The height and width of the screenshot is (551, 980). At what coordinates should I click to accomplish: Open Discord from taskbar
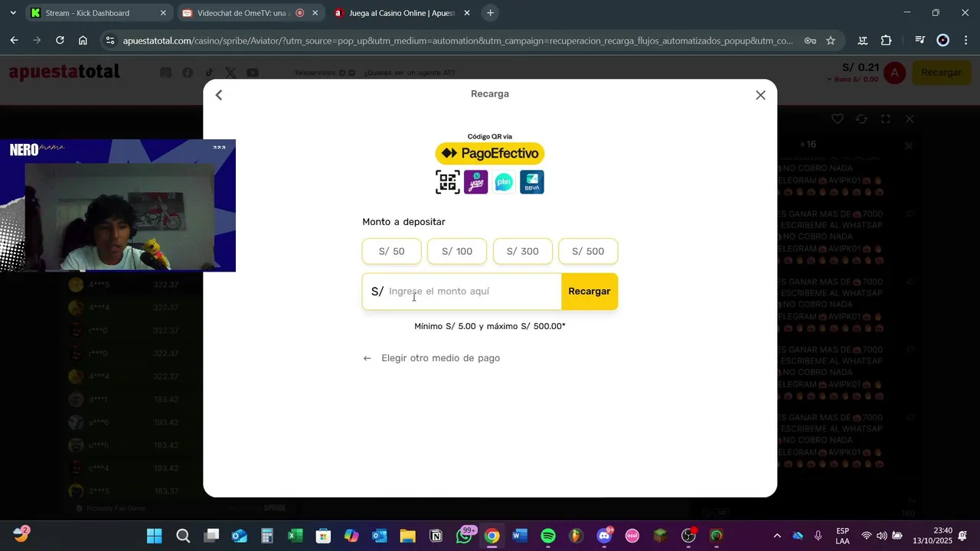[x=604, y=536]
